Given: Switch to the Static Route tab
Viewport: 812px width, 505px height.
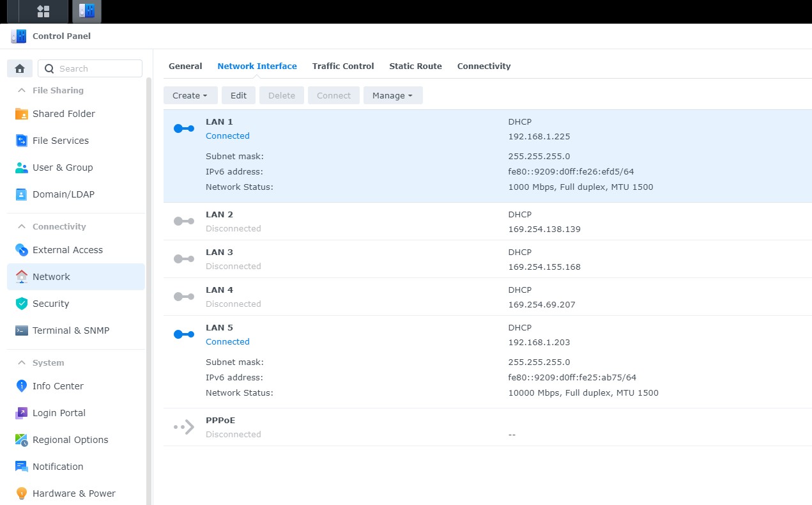Looking at the screenshot, I should click(415, 66).
